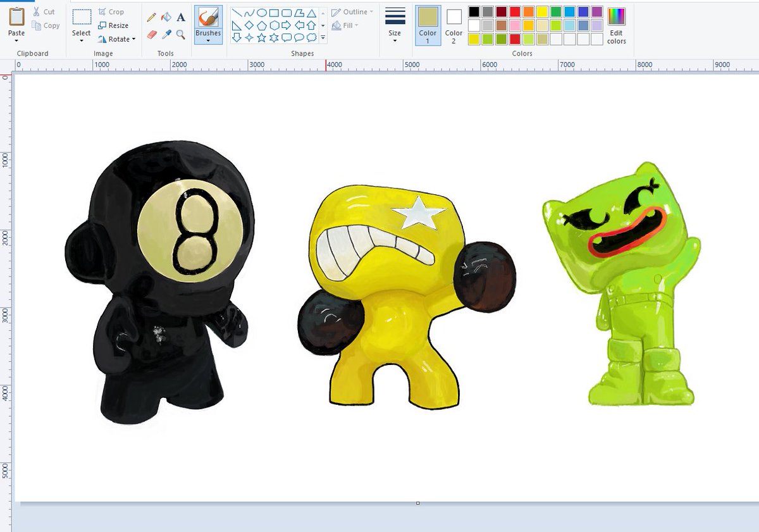Choose the Down arrow shape
Viewport: 759px width, 532px height.
tap(237, 37)
